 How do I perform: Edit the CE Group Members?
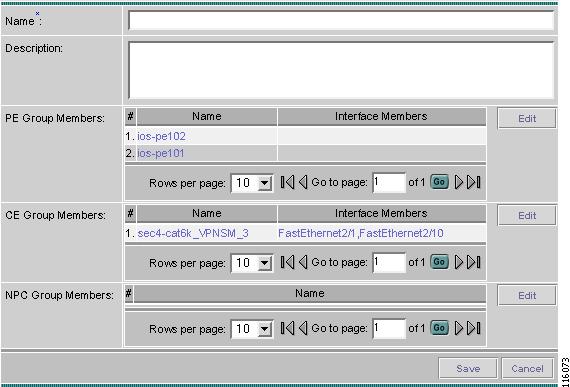pos(527,215)
